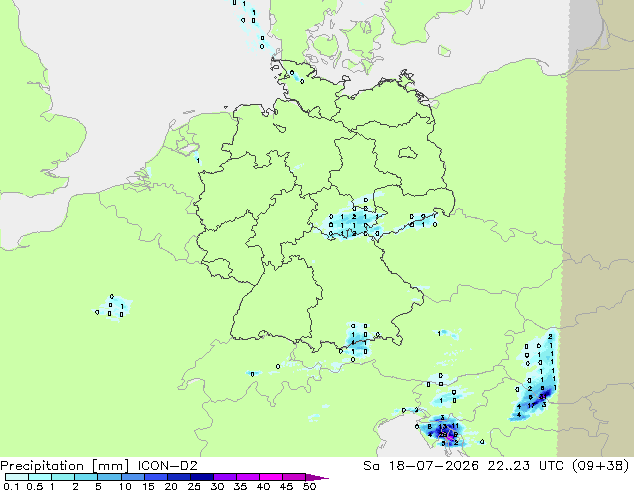This screenshot has width=634, height=490.
Task: Click the 35–40 mm legend swatch
Action: (248, 477)
